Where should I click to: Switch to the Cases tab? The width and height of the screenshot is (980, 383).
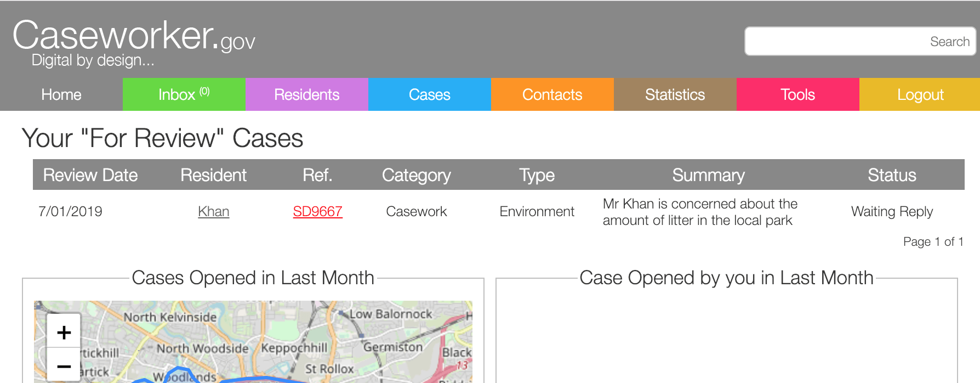[x=429, y=94]
